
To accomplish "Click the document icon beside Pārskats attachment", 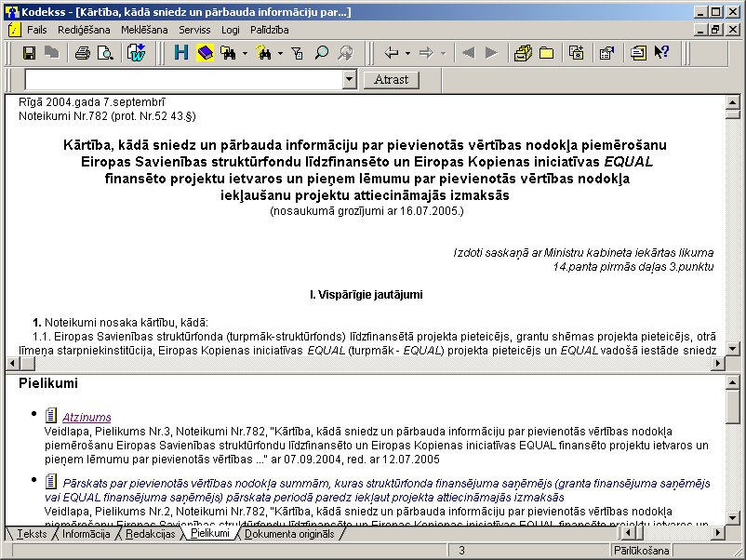I will (x=51, y=482).
